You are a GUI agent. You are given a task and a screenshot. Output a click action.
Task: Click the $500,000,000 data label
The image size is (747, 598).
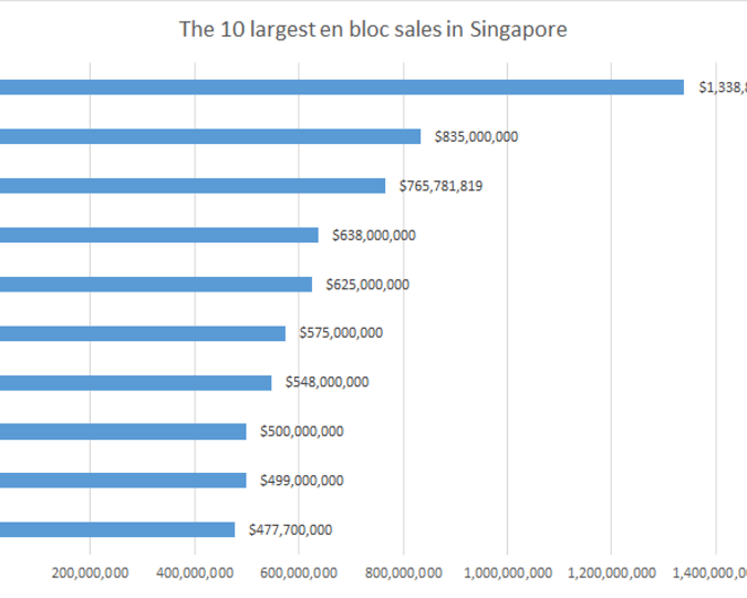tap(302, 431)
